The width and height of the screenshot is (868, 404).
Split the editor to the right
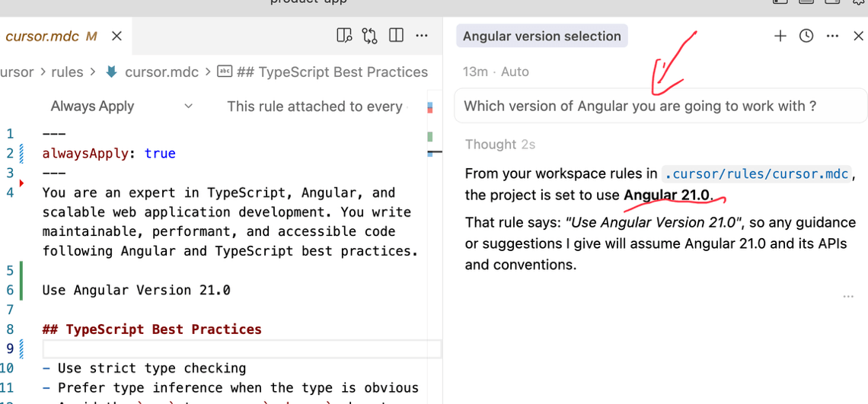tap(396, 36)
